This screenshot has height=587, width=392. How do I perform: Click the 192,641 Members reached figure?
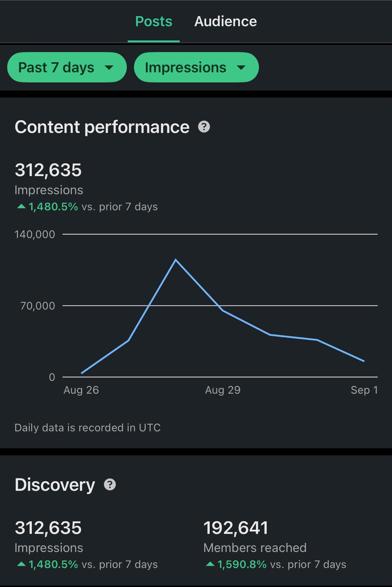pyautogui.click(x=236, y=528)
